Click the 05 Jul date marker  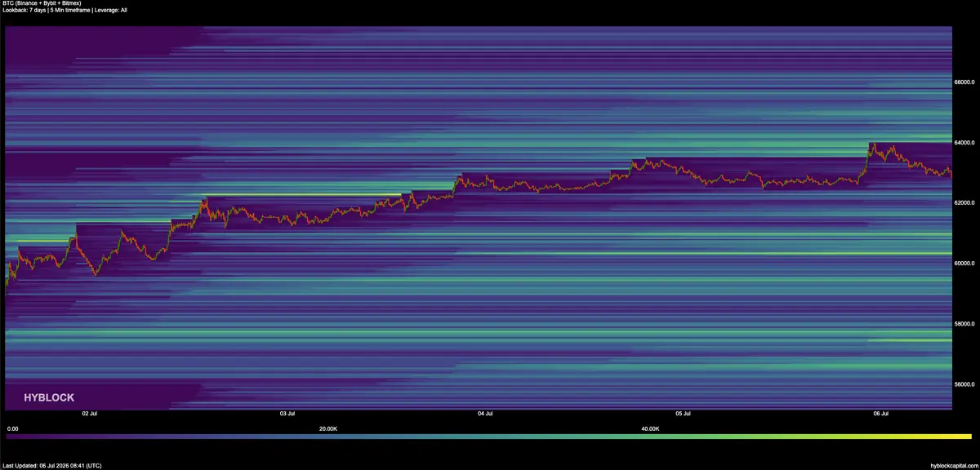[683, 414]
